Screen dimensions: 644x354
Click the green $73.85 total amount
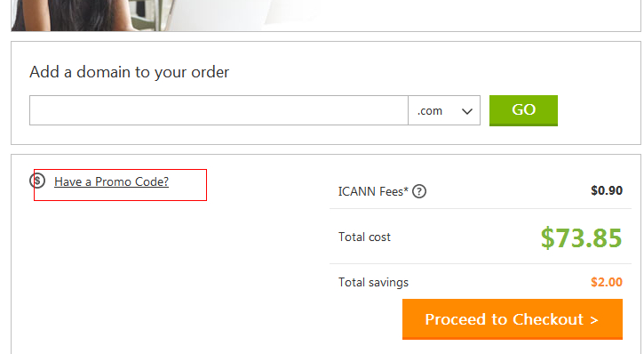coord(581,237)
